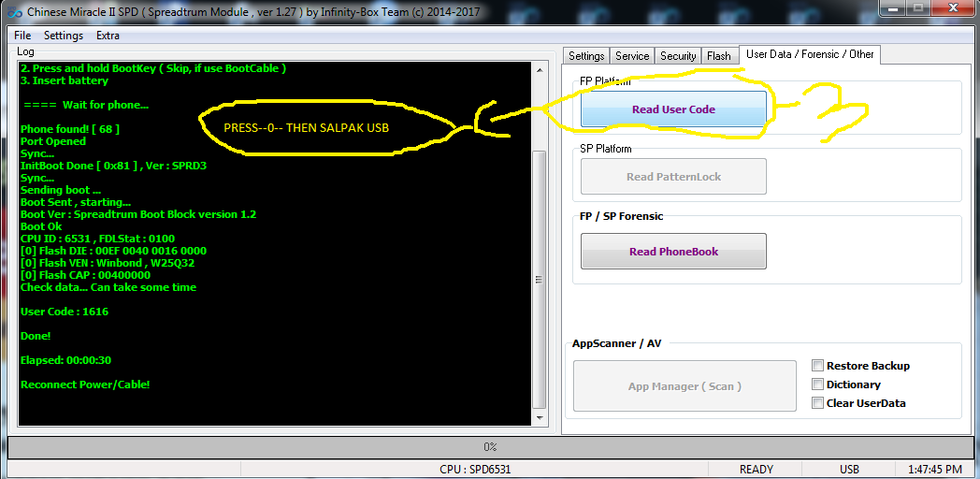This screenshot has height=479, width=980.
Task: Click 'Check data... Can take some time' line
Action: point(108,287)
